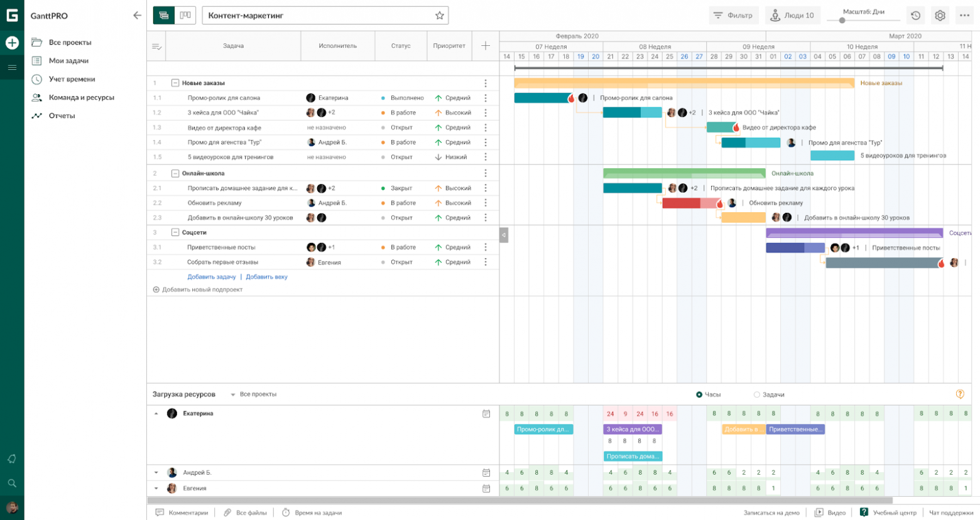
Task: Collapse the Онлайн-школа task group
Action: [x=175, y=173]
